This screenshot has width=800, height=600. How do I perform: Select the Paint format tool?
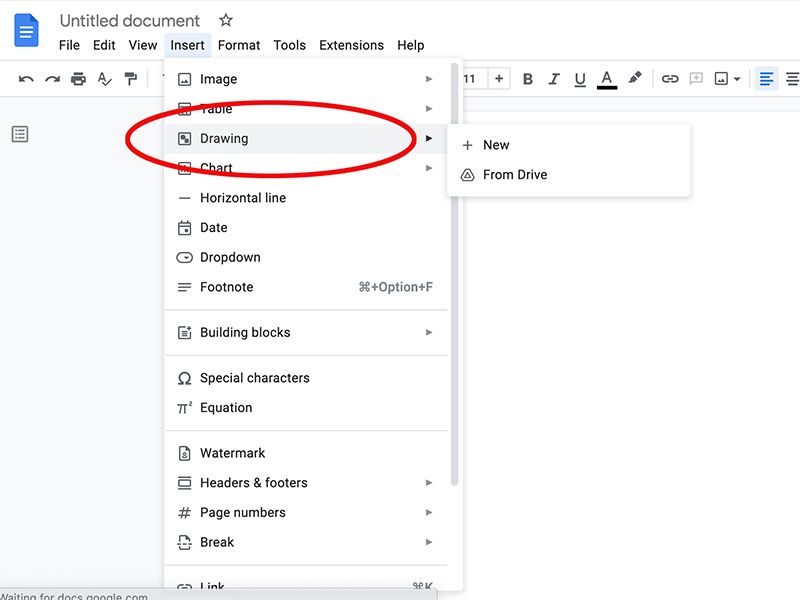click(130, 79)
